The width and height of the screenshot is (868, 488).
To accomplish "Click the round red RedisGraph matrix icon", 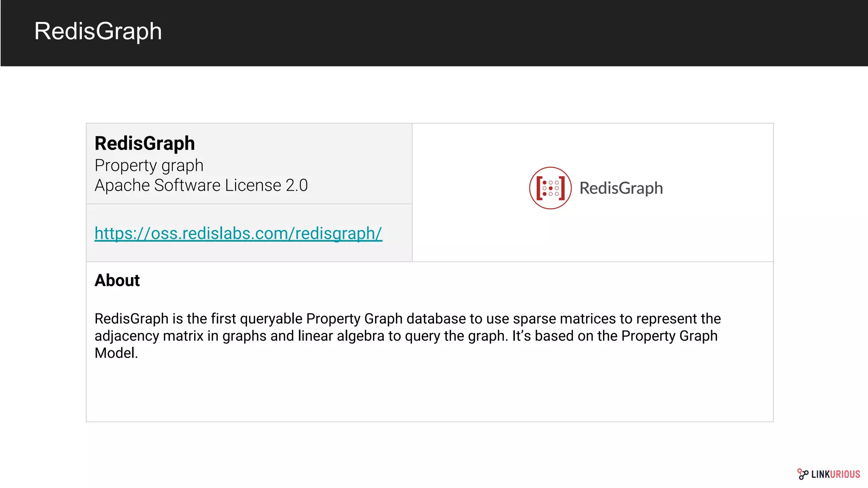I will (550, 188).
